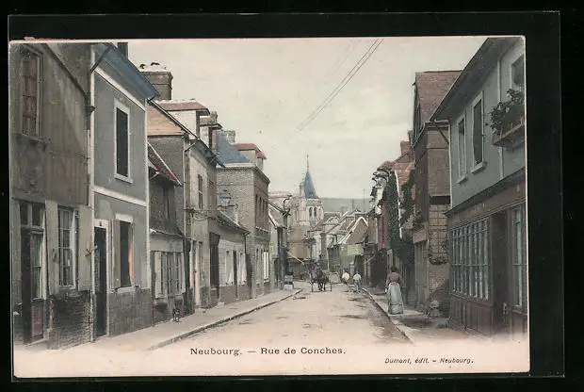Click the overhead telegraph wires

(x=341, y=83)
